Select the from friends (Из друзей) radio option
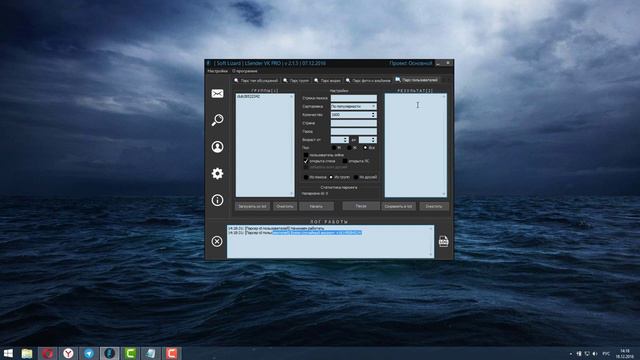Screen dimensions: 640x360 coord(356,177)
